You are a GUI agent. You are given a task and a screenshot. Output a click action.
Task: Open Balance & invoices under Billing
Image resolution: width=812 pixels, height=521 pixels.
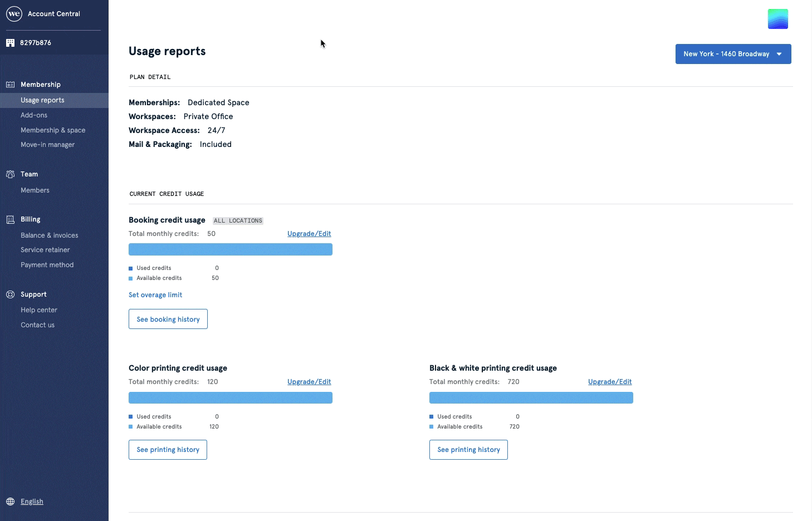coord(49,235)
